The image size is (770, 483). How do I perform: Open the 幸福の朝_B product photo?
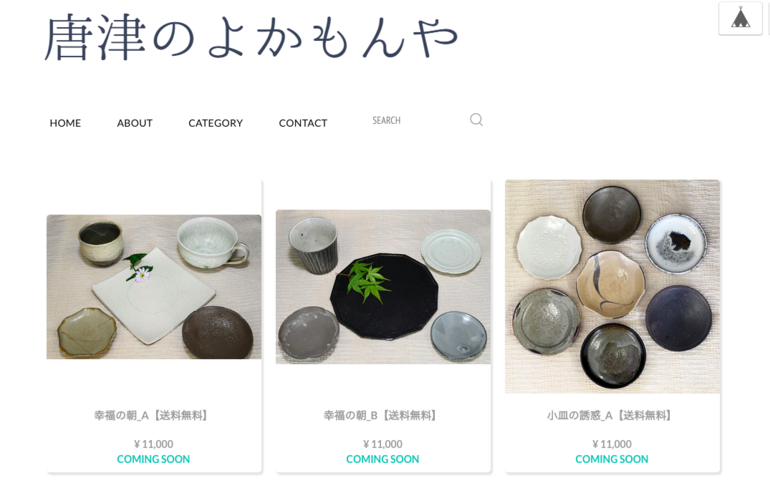coord(383,287)
